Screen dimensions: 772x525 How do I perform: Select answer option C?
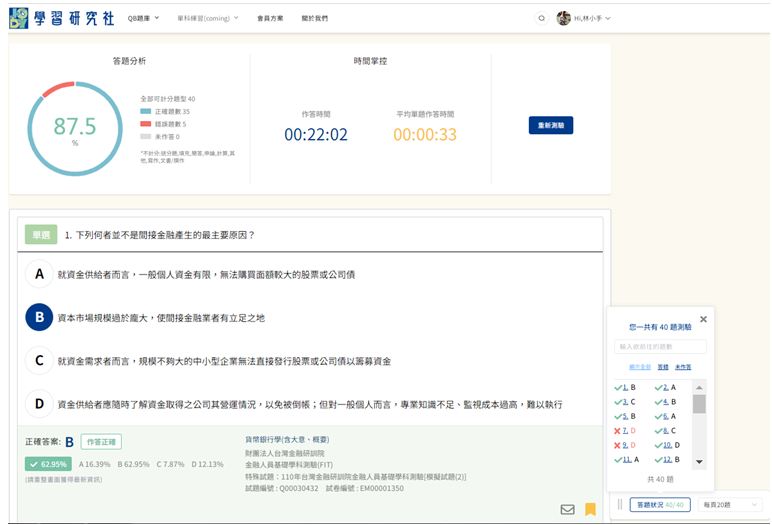pos(39,360)
